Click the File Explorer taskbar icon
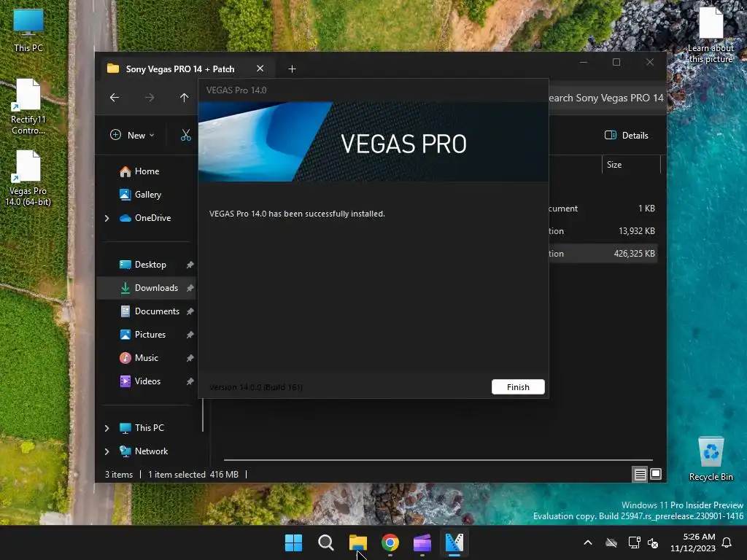This screenshot has width=747, height=560. tap(357, 542)
